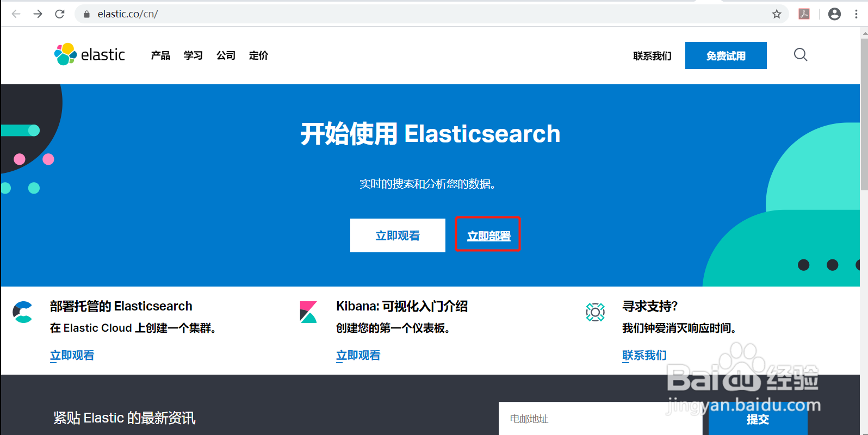Click the white 立即观看 hero button
Screen dimensions: 868x435
pyautogui.click(x=398, y=235)
